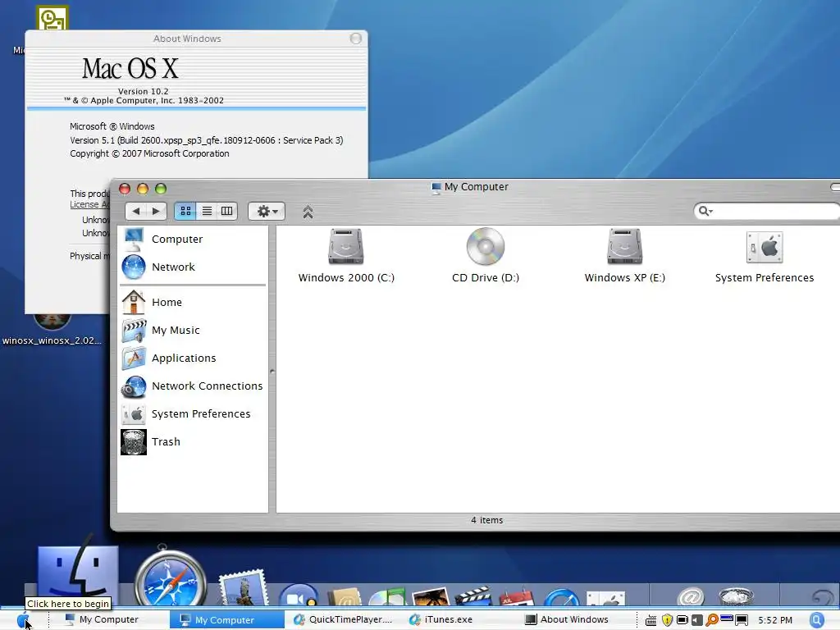Screen dimensions: 840x630
Task: Open System Preferences in My Computer pane
Action: point(765,257)
